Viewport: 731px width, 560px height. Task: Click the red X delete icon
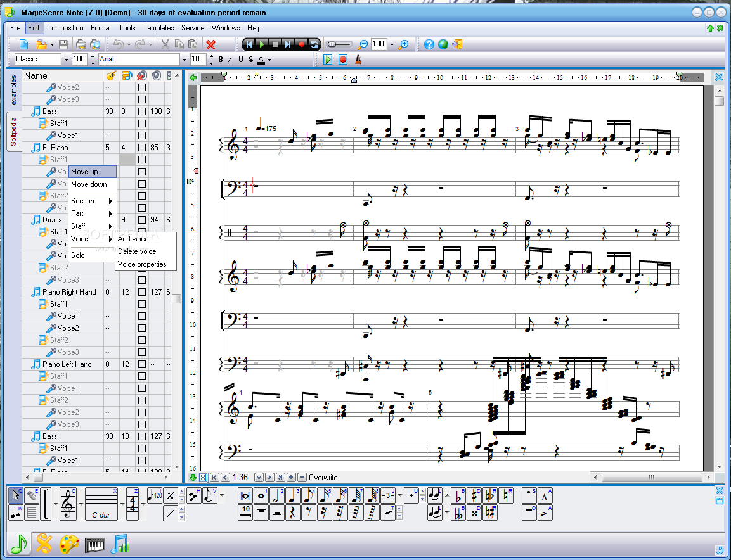pos(211,44)
